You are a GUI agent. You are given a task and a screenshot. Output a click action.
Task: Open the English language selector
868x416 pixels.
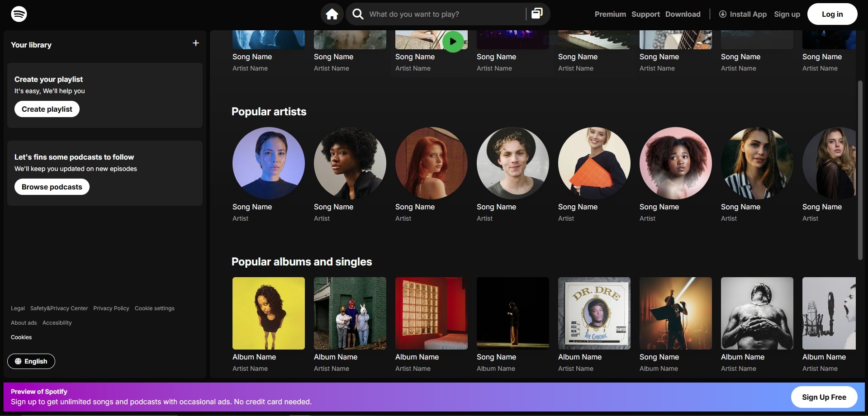[31, 361]
